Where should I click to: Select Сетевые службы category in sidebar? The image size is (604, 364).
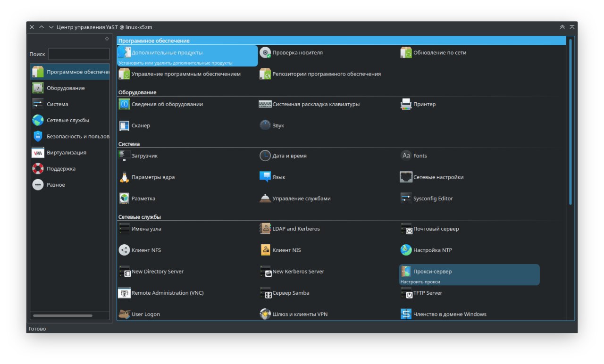(70, 120)
